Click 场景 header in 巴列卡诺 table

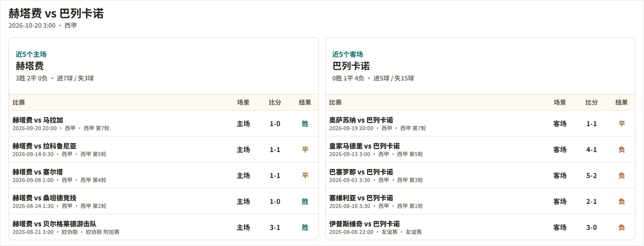560,102
